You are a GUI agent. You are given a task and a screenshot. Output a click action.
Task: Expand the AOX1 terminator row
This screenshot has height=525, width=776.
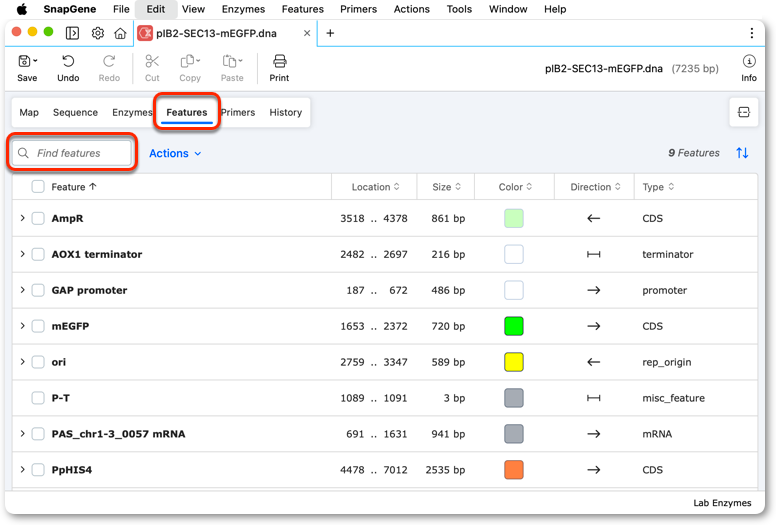pos(22,254)
